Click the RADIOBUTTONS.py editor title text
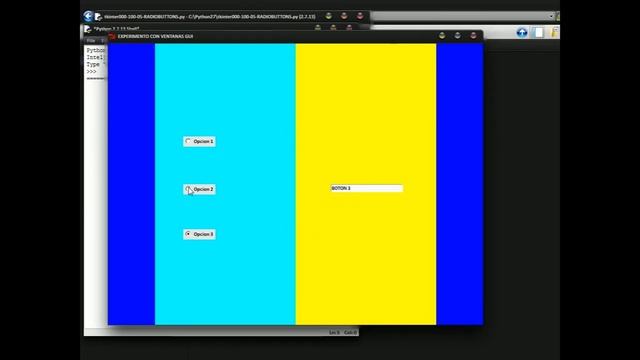Image resolution: width=640 pixels, height=360 pixels. [x=210, y=17]
